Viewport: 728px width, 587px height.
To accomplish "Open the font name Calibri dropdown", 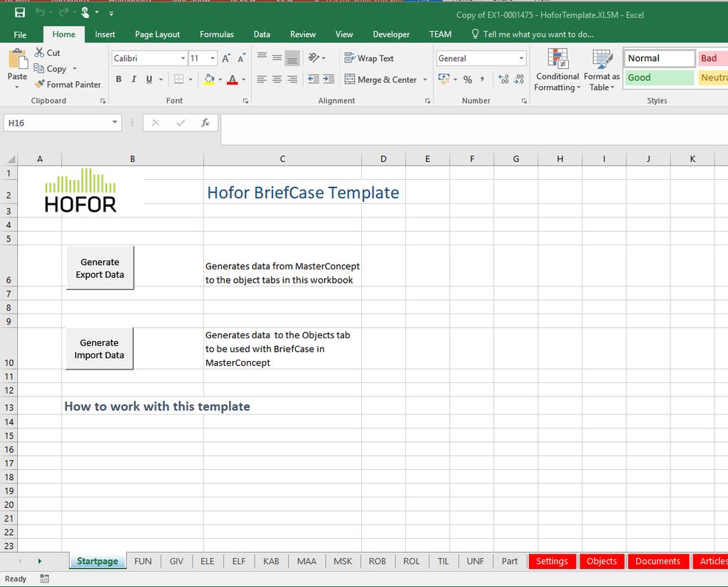I will (183, 58).
